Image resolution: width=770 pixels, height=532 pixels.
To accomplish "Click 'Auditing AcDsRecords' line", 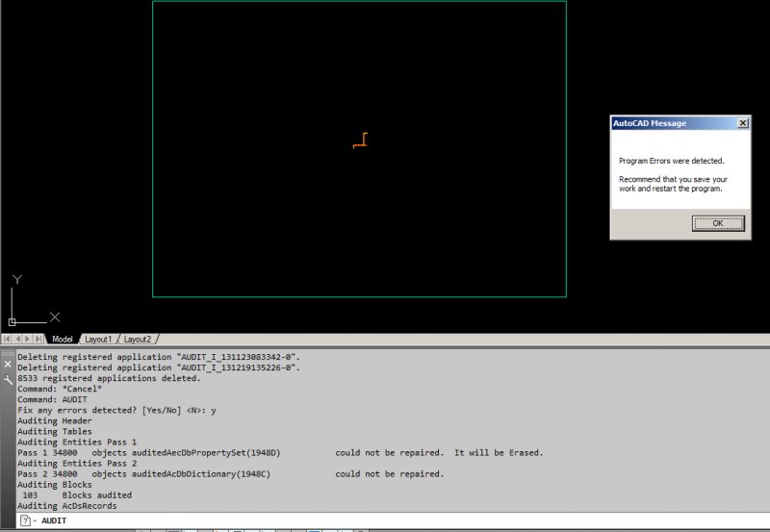I will pyautogui.click(x=67, y=506).
